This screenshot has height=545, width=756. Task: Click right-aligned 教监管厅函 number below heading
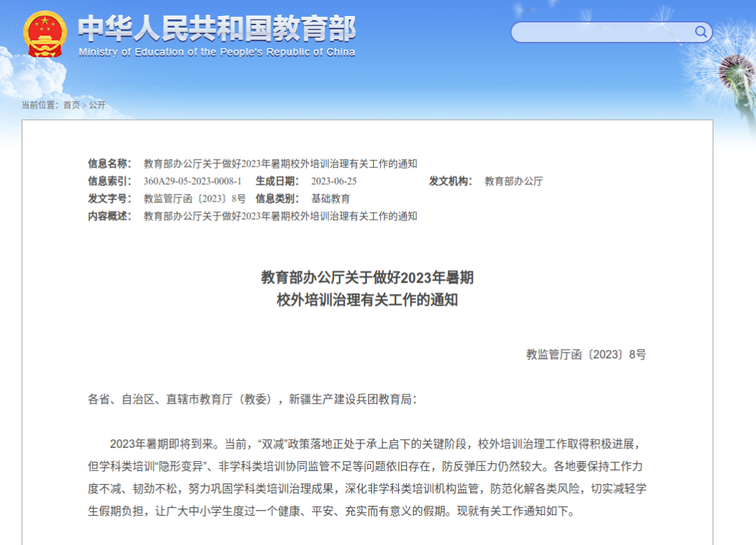(586, 355)
